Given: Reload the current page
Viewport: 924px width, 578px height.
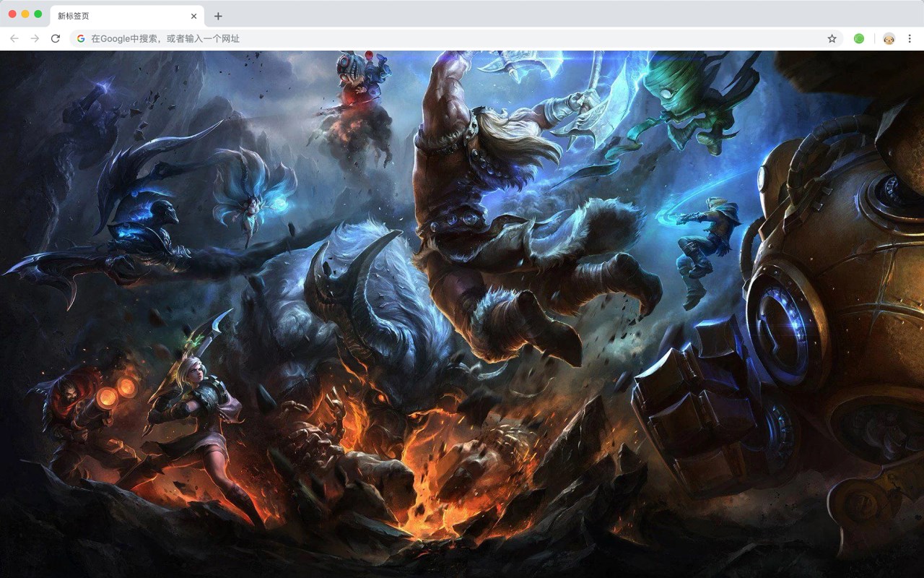Looking at the screenshot, I should tap(56, 38).
